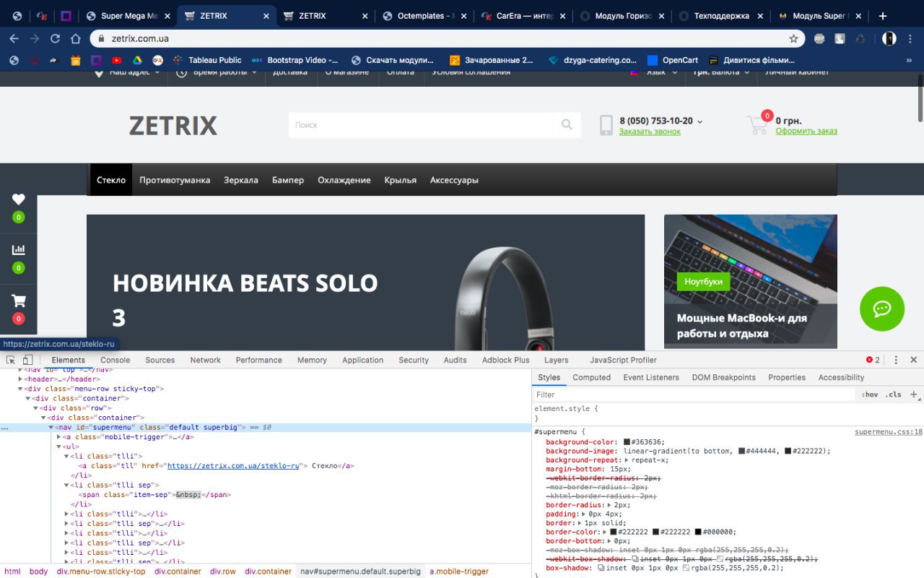Click the search magnifier button on site
The image size is (924, 578).
pyautogui.click(x=567, y=125)
